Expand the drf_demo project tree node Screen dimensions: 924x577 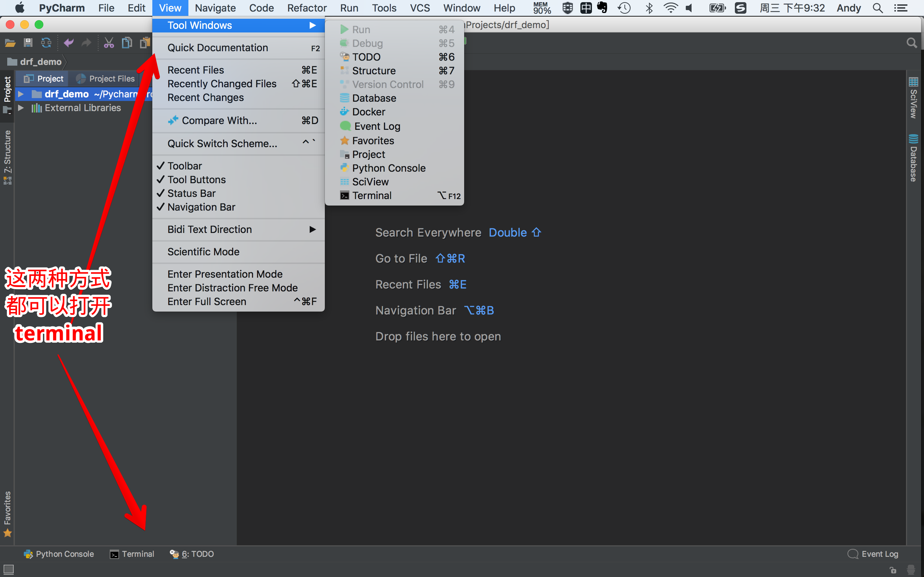21,94
